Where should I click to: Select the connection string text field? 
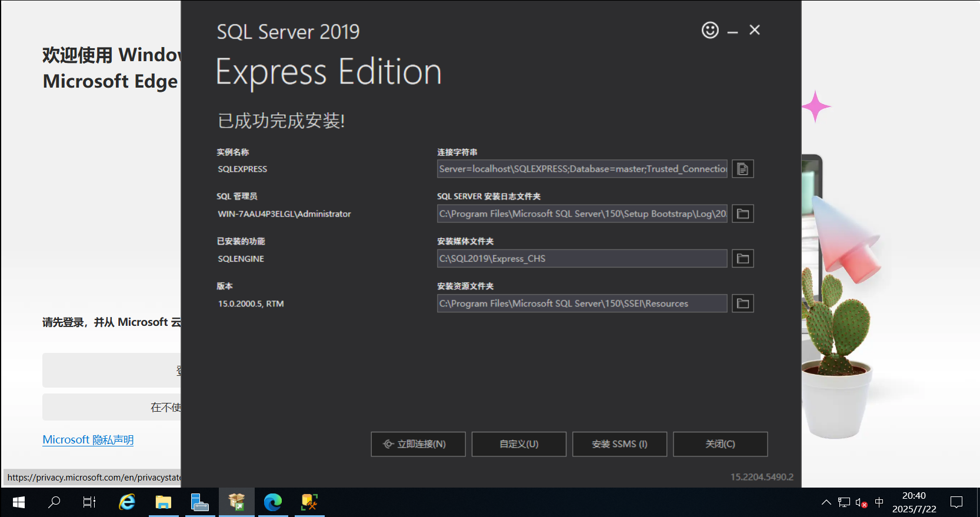[x=582, y=169]
